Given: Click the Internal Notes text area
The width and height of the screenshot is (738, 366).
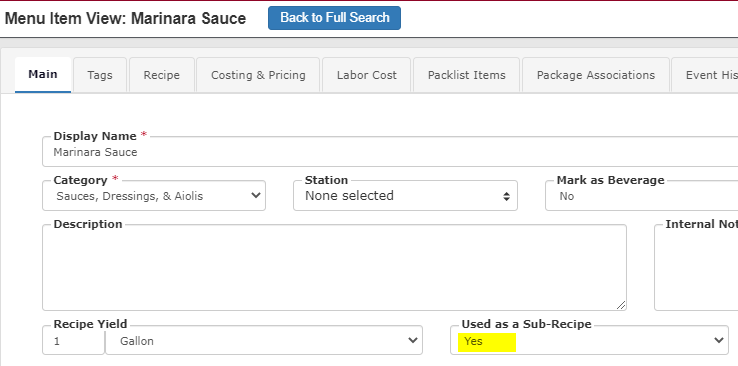Looking at the screenshot, I should coord(696,268).
